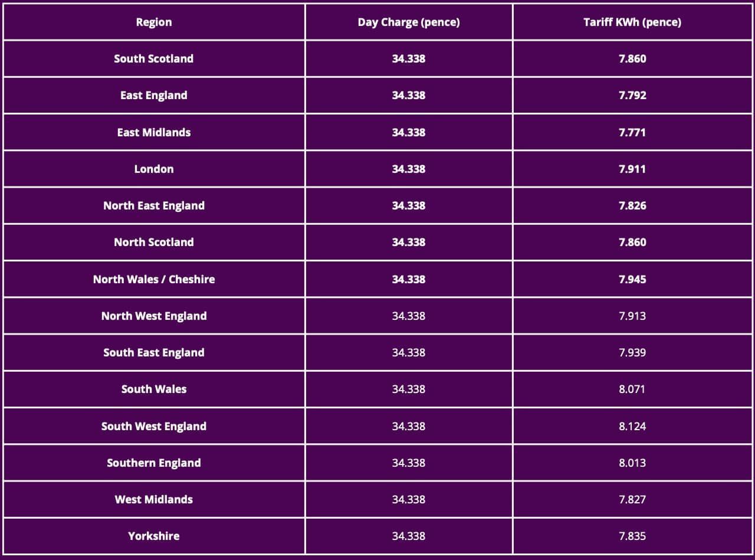This screenshot has height=560, width=755.
Task: Select the North East England region cell
Action: pos(154,206)
